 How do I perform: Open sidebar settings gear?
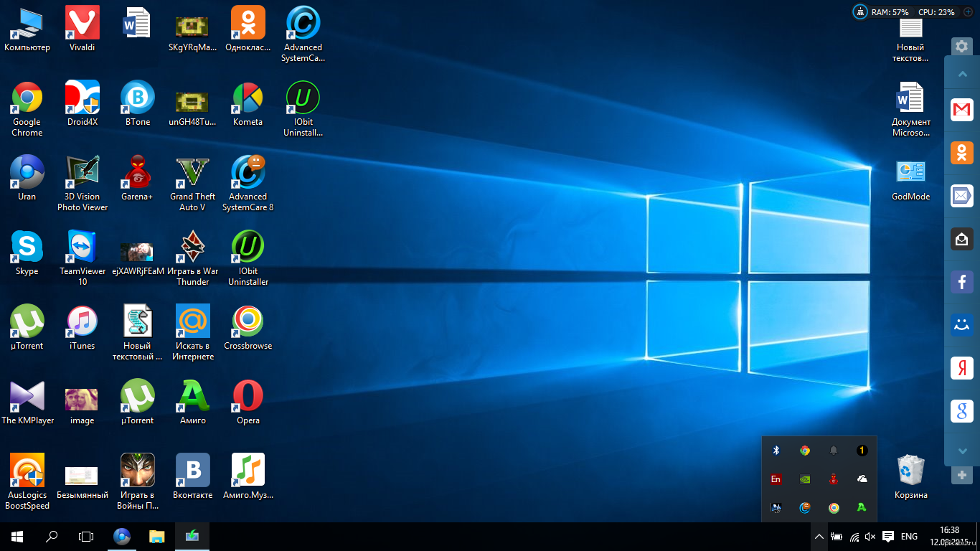(x=962, y=47)
